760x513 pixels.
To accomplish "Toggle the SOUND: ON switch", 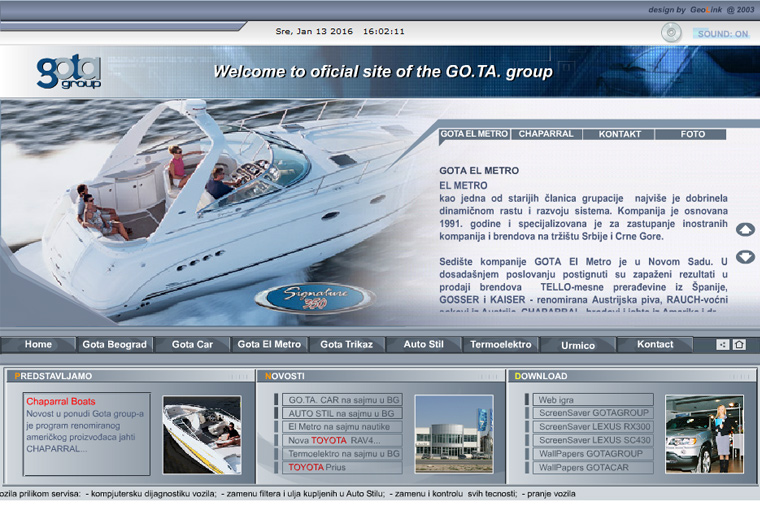I will click(722, 34).
